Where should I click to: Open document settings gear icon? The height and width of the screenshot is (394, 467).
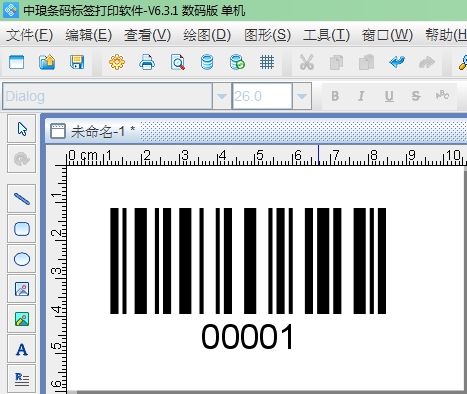117,62
